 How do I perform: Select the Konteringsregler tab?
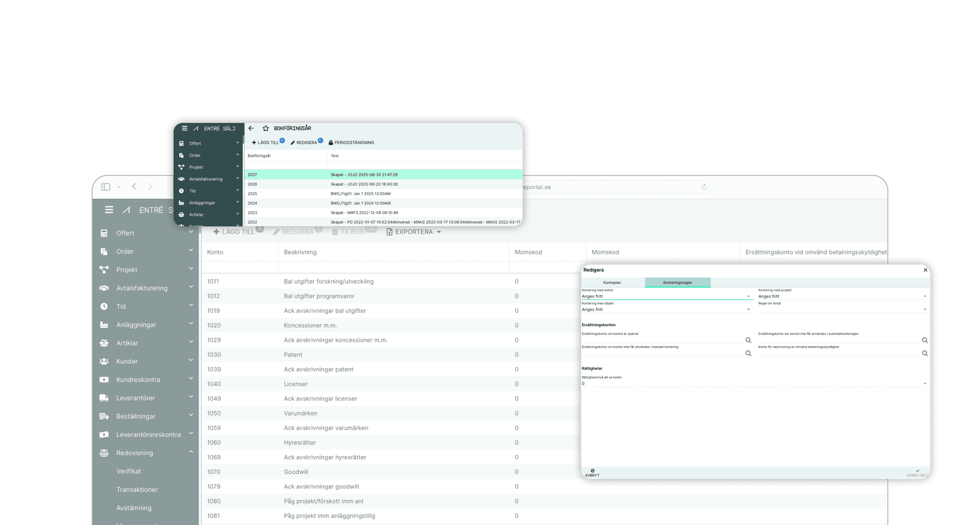[678, 283]
